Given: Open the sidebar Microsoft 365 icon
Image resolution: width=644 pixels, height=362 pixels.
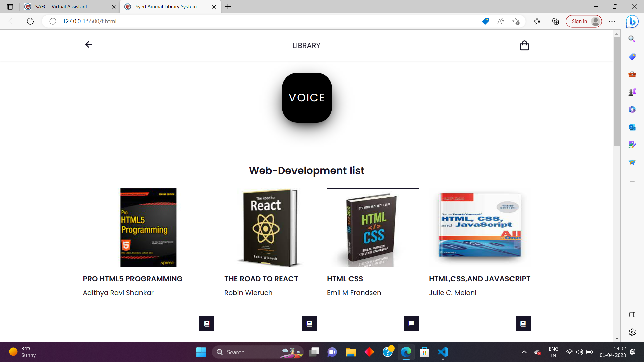Looking at the screenshot, I should 632,110.
